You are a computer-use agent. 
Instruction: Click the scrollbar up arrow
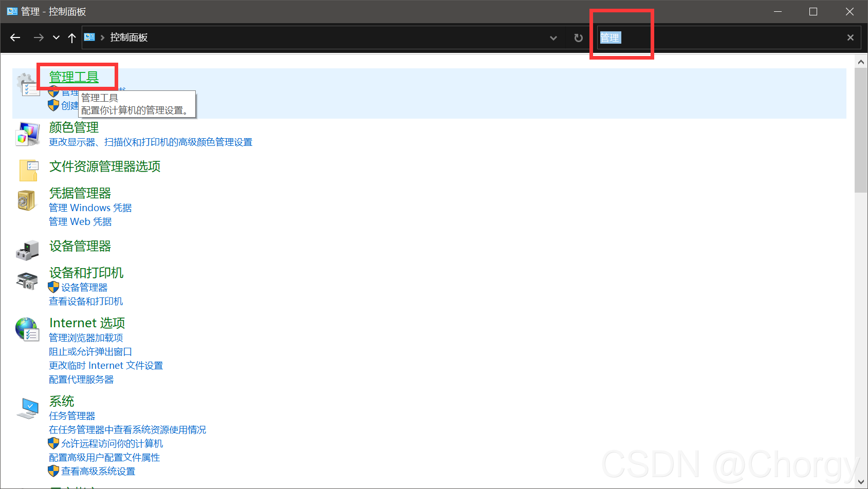click(x=861, y=62)
